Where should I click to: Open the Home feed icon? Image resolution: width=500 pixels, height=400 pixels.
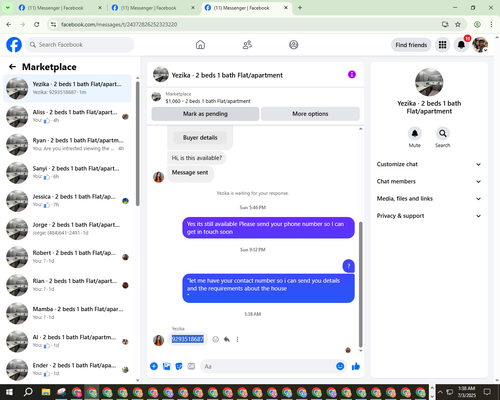click(x=200, y=45)
